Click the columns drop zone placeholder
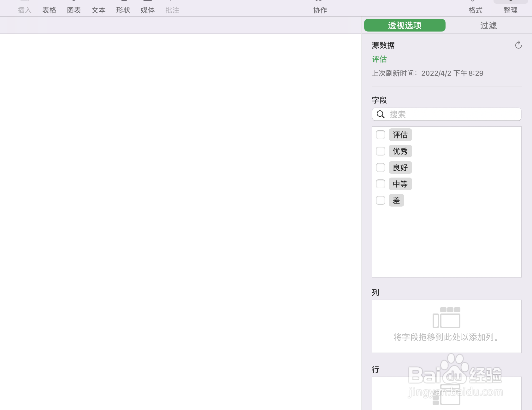Image resolution: width=532 pixels, height=410 pixels. [x=446, y=326]
